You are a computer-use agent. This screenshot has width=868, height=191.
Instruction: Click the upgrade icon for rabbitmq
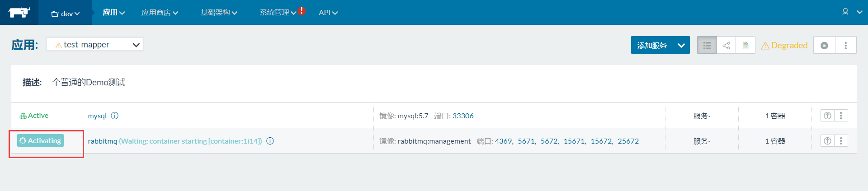click(x=827, y=141)
